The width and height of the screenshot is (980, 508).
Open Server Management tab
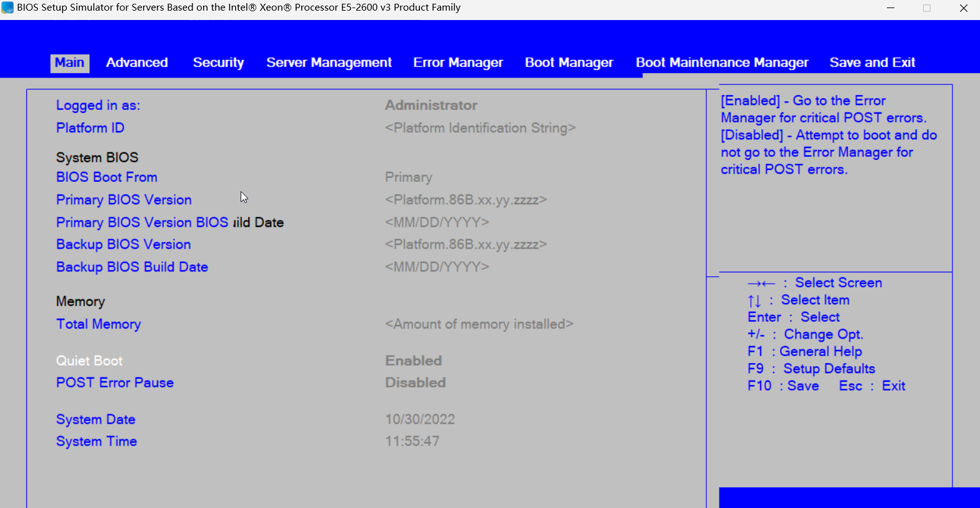pos(329,62)
